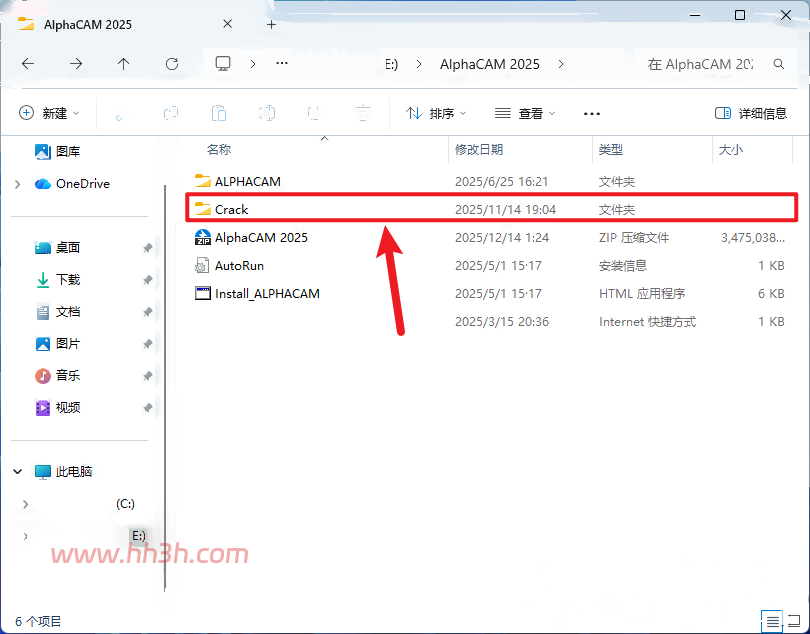Open the toolbar See more ellipsis menu
Viewport: 810px width, 634px height.
(x=592, y=114)
